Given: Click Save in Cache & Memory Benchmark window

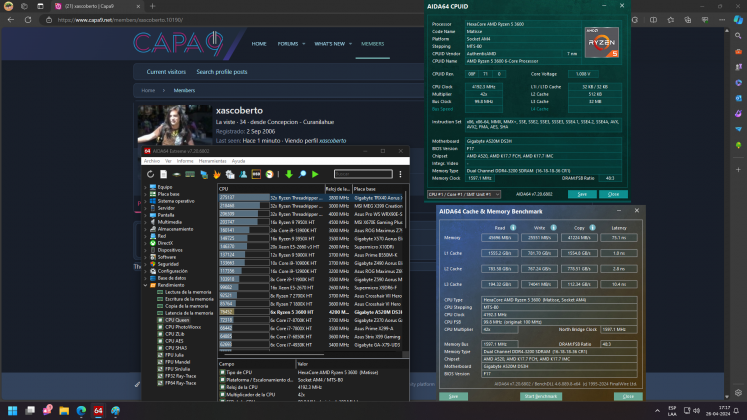Looking at the screenshot, I should click(x=453, y=396).
